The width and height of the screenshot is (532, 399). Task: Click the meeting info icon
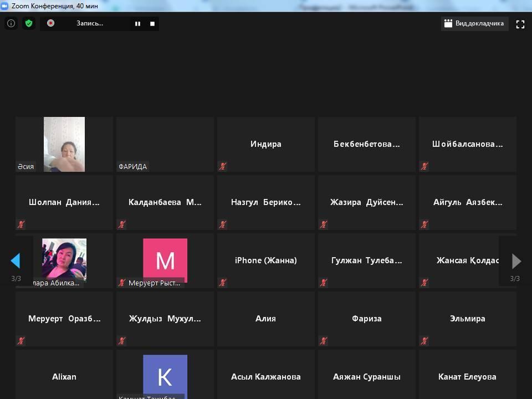click(x=11, y=23)
